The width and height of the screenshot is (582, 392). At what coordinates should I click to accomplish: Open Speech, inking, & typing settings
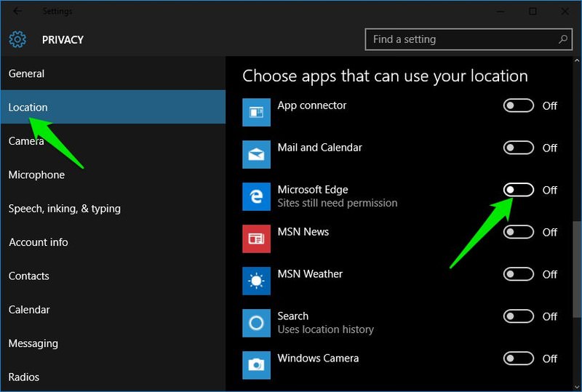(113, 209)
